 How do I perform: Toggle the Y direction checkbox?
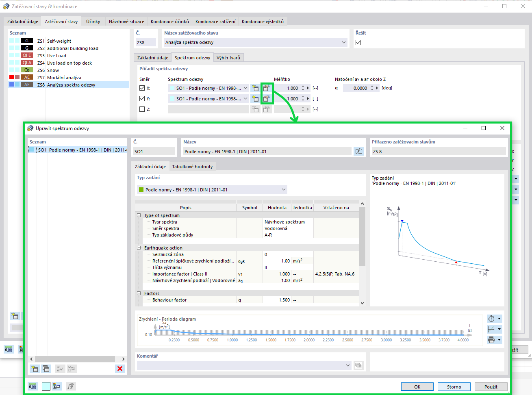pos(142,99)
